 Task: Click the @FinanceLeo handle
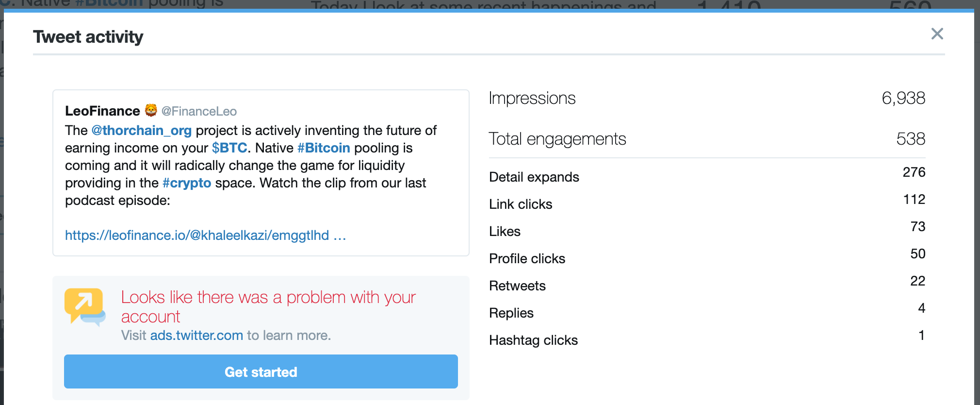(199, 111)
